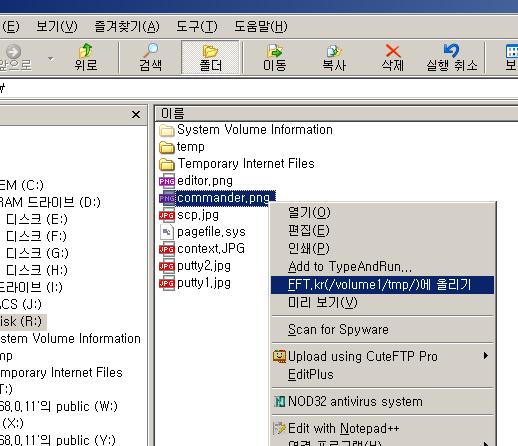Open the 즐겨찾기(A) menu
This screenshot has height=446, width=518.
pos(127,26)
